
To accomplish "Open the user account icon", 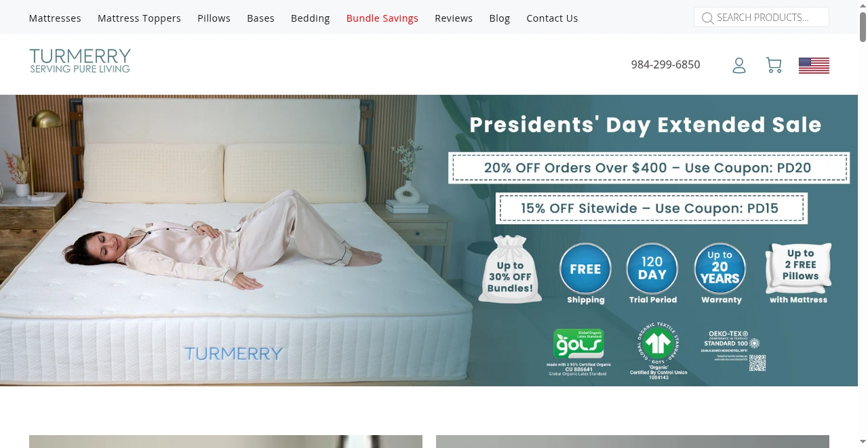I will coord(739,65).
